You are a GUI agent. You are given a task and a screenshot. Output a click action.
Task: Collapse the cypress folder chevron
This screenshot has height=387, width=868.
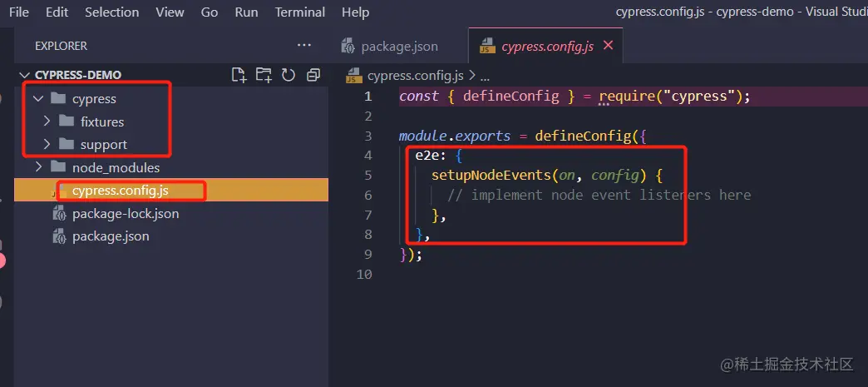coord(37,99)
